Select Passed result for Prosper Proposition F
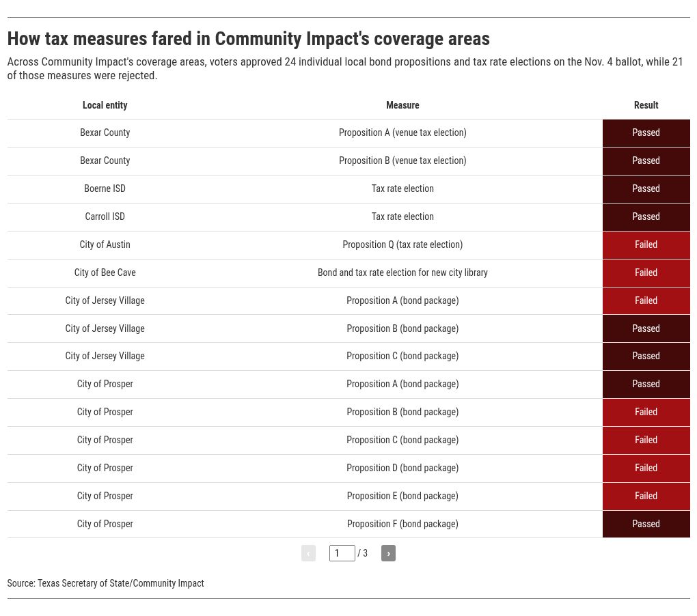 click(646, 524)
